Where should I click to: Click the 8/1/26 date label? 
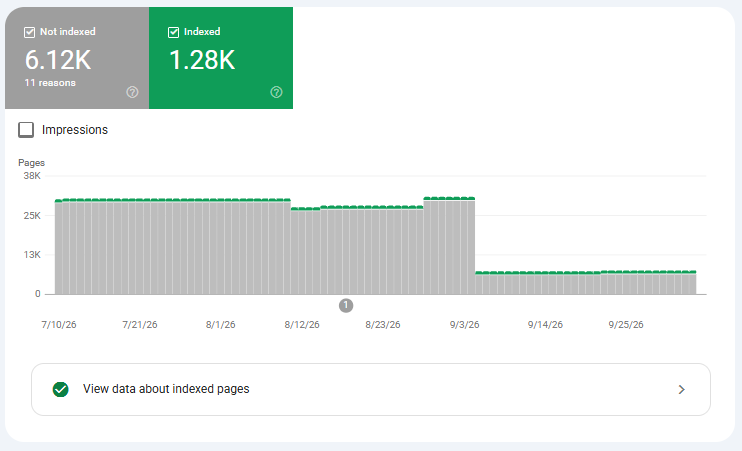click(221, 325)
